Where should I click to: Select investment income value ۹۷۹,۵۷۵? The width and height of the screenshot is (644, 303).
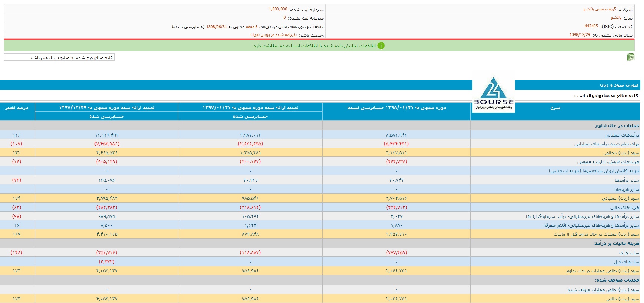coord(107,216)
